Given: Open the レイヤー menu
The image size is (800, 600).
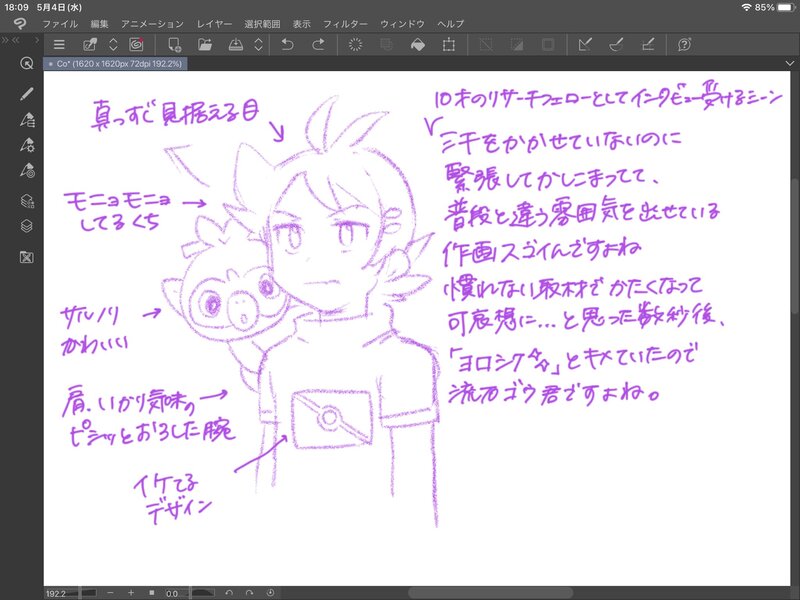Looking at the screenshot, I should 214,24.
